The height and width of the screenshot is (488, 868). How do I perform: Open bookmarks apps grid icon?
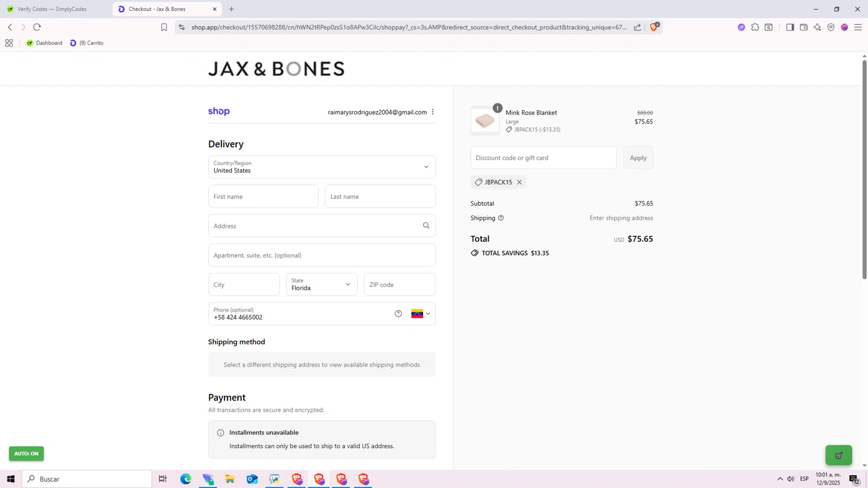[x=9, y=43]
